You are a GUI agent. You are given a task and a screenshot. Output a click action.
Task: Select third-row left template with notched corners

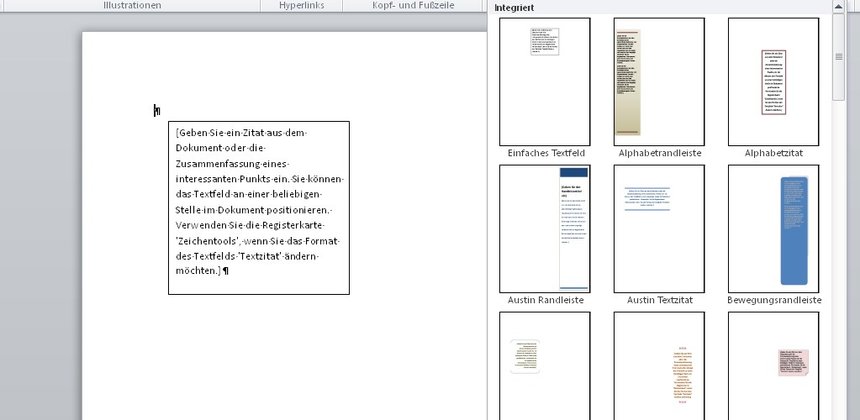point(545,365)
